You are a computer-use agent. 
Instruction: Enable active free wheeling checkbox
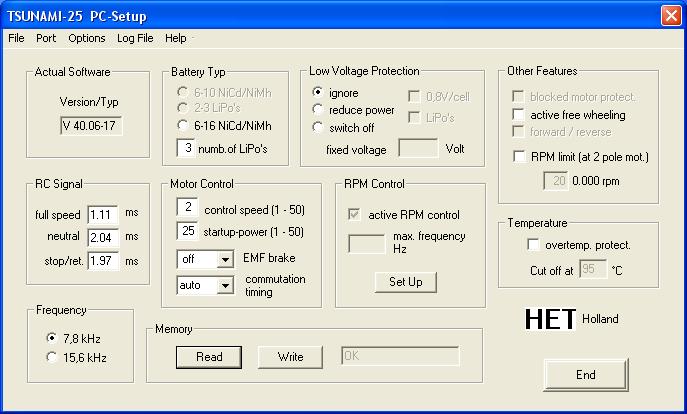pyautogui.click(x=518, y=115)
